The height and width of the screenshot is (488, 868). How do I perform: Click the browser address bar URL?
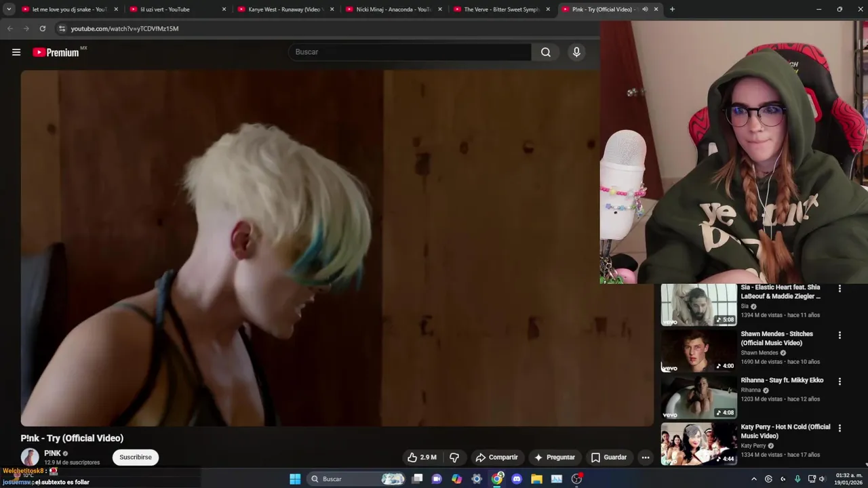[x=125, y=28]
